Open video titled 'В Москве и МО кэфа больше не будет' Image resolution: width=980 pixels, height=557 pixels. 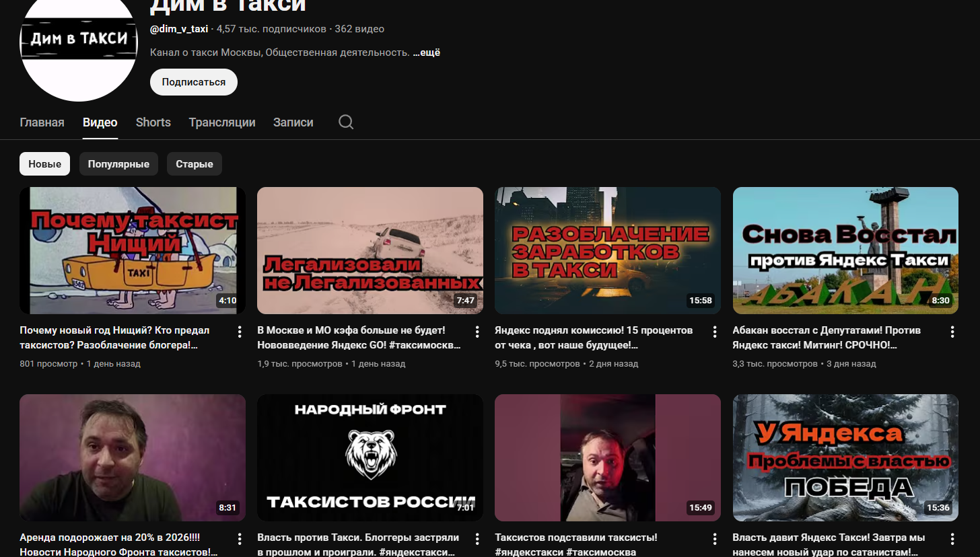[x=359, y=338]
